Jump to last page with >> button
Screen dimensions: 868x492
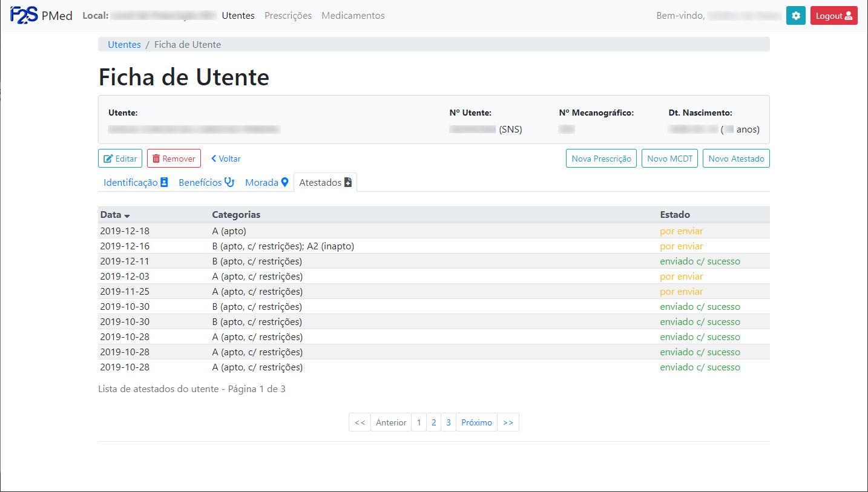point(508,422)
